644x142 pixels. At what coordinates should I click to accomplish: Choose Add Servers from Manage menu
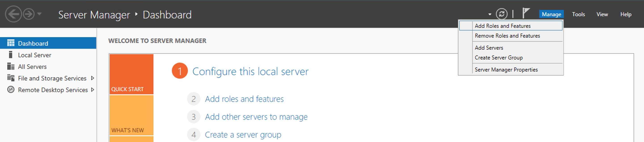[x=511, y=48]
